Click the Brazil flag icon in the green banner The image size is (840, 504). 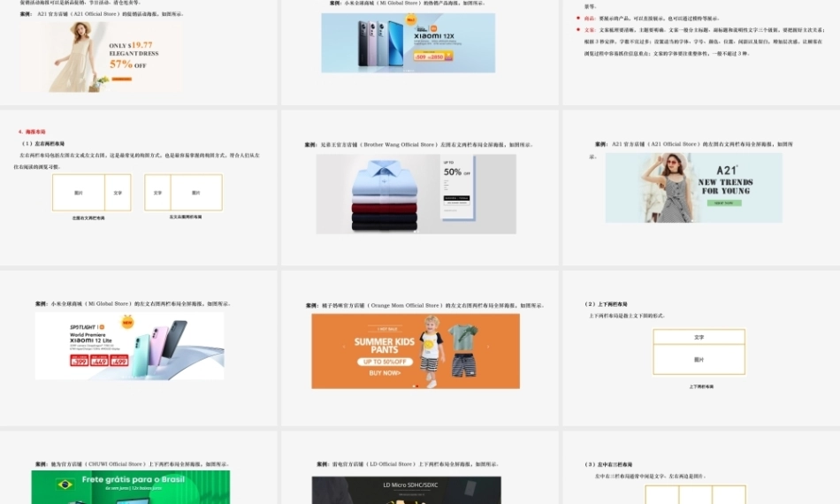click(65, 485)
